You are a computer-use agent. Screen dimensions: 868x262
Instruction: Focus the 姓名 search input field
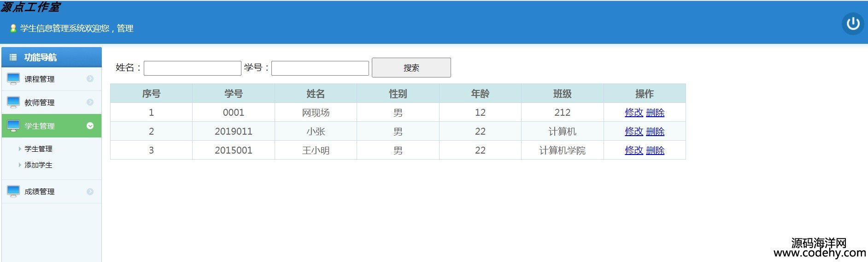click(192, 68)
